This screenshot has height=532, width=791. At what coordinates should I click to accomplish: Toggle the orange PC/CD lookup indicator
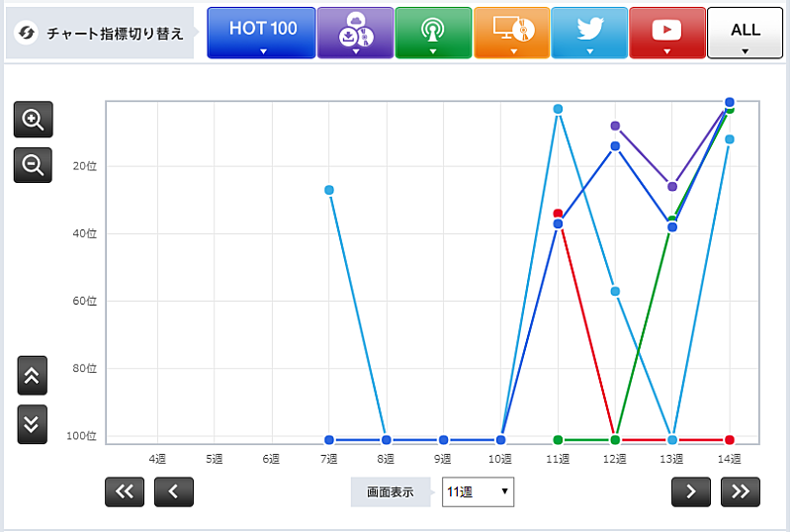[511, 33]
